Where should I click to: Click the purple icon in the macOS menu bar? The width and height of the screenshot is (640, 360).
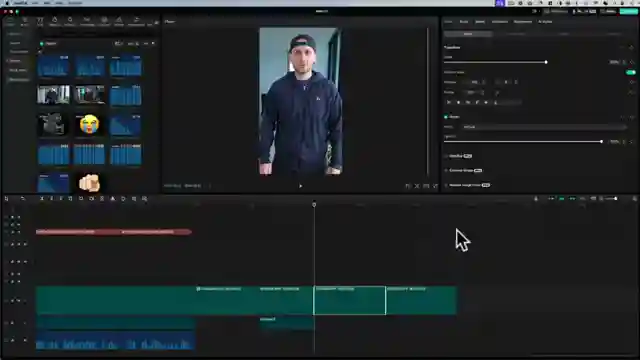(x=500, y=3)
